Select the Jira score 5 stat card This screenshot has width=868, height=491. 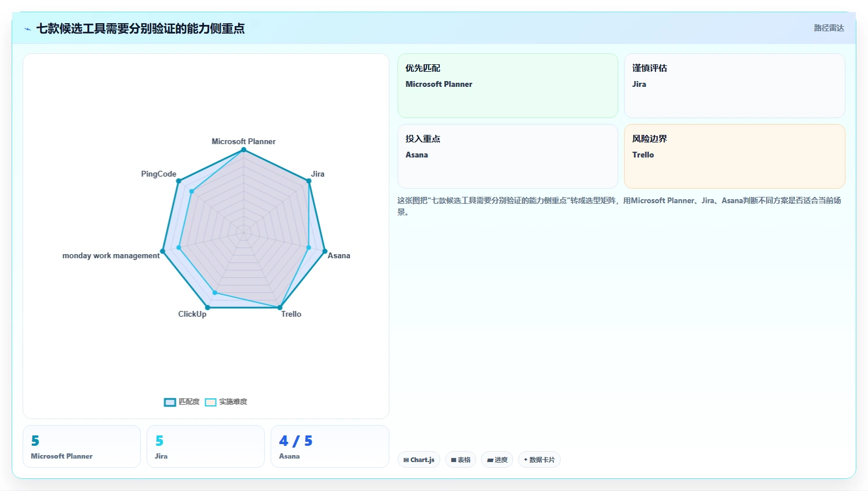tap(206, 446)
